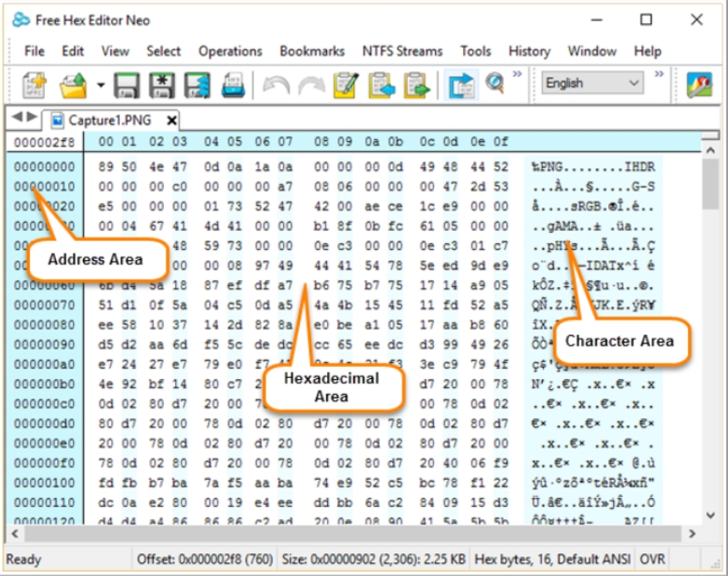Screen dimensions: 728x576
Task: Open the Help menu
Action: (x=647, y=51)
